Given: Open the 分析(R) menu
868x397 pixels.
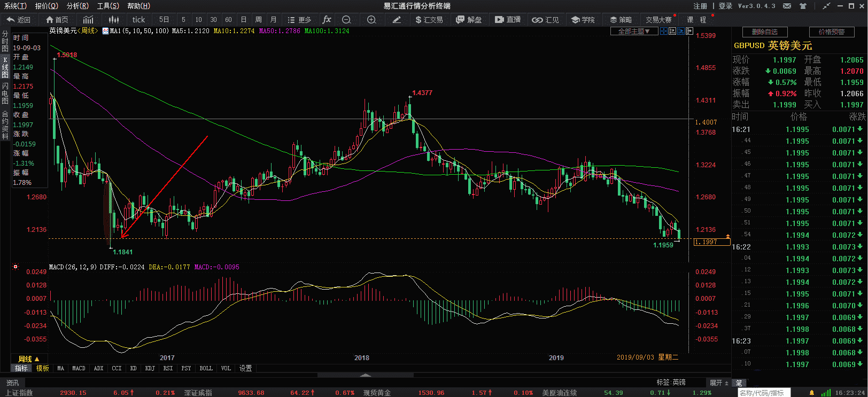Looking at the screenshot, I should pos(77,6).
